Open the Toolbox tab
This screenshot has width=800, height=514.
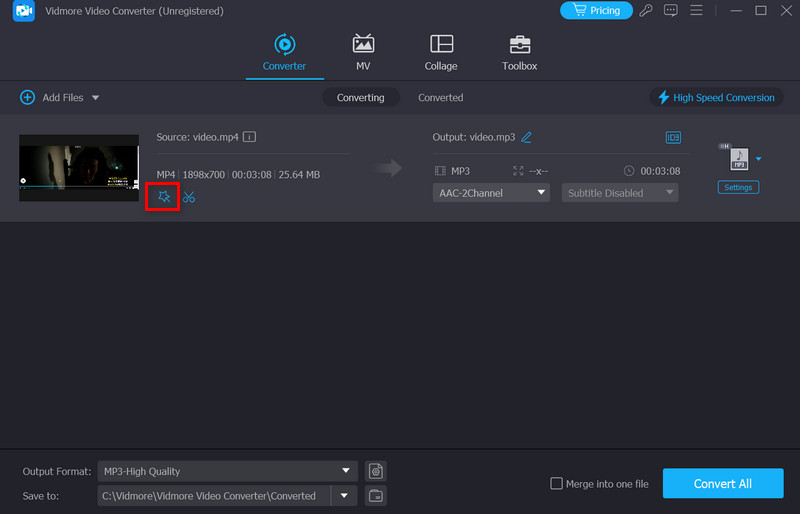point(519,53)
